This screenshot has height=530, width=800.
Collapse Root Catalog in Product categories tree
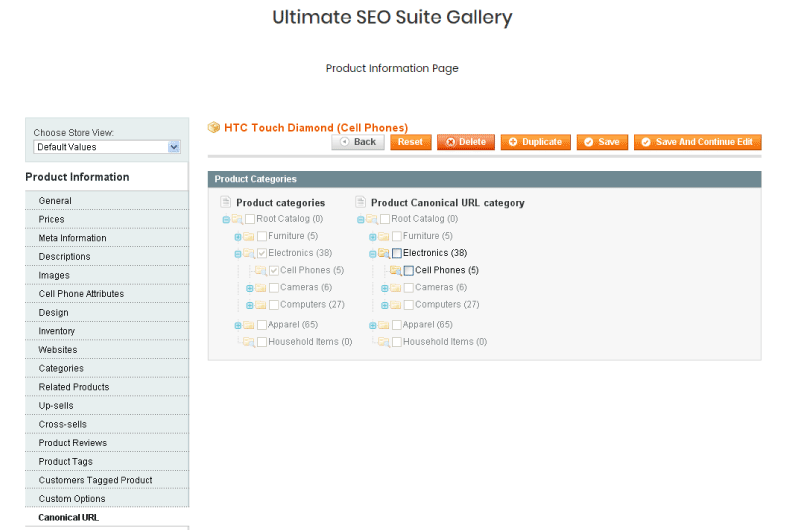click(x=226, y=219)
